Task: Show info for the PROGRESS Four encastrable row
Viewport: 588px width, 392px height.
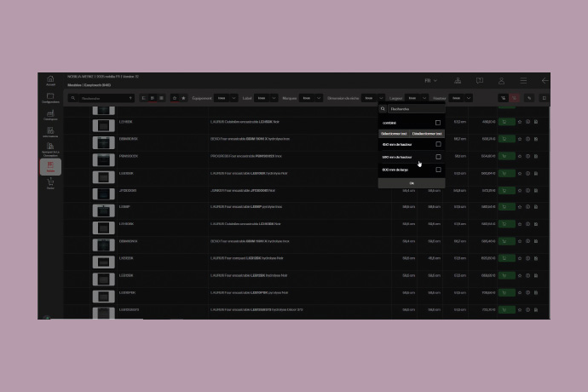Action: 527,156
